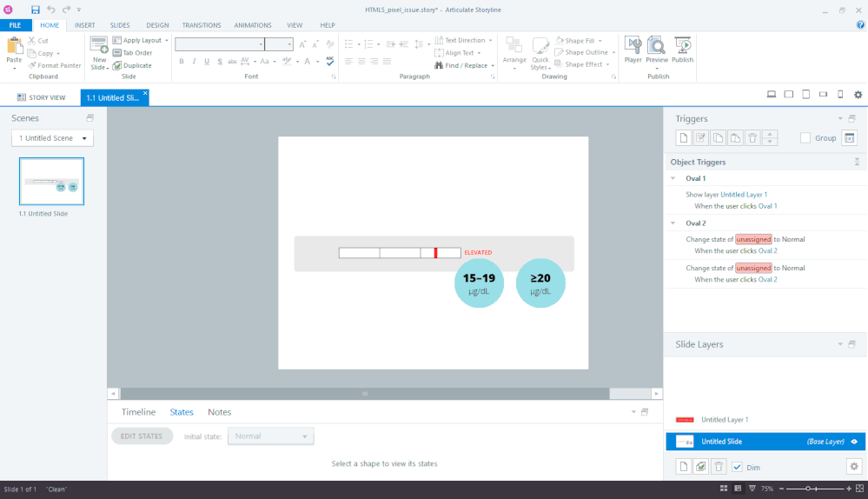Click Untitled Layer 1 link in trigger
This screenshot has width=868, height=499.
(x=744, y=195)
